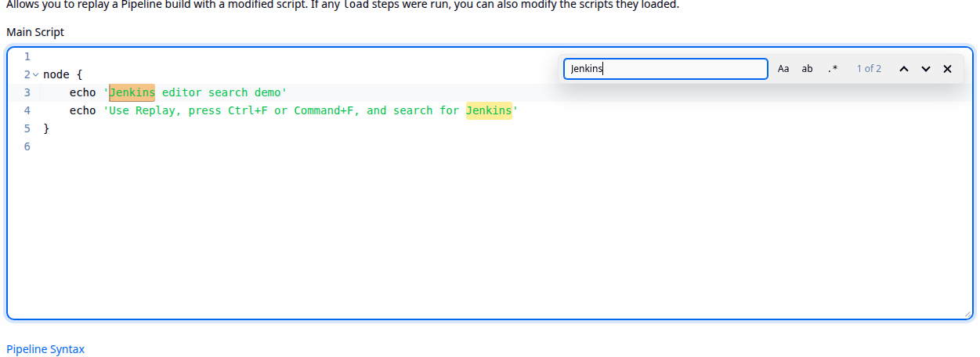
Task: Click 'editor search demo' text on line 3
Action: pos(222,92)
